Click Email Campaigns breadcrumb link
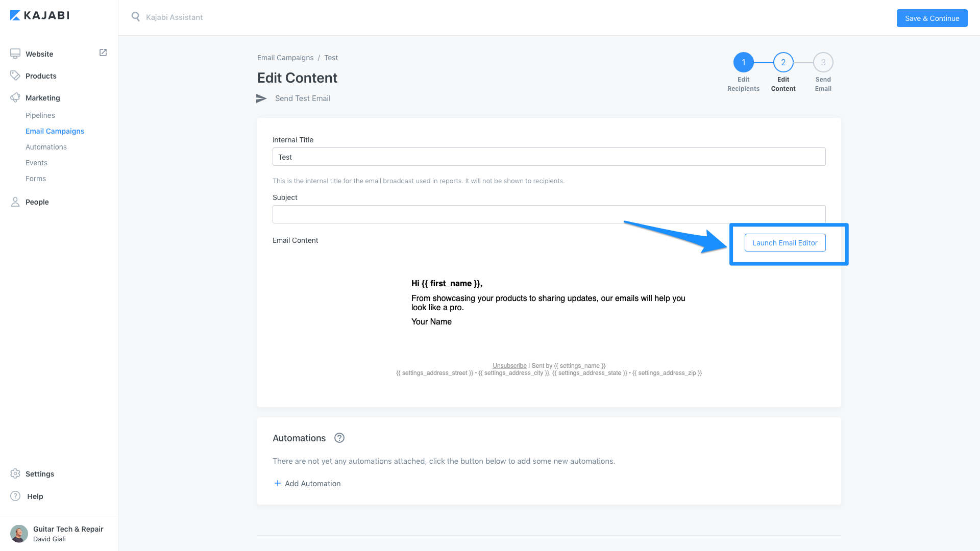Viewport: 980px width, 551px height. tap(285, 58)
